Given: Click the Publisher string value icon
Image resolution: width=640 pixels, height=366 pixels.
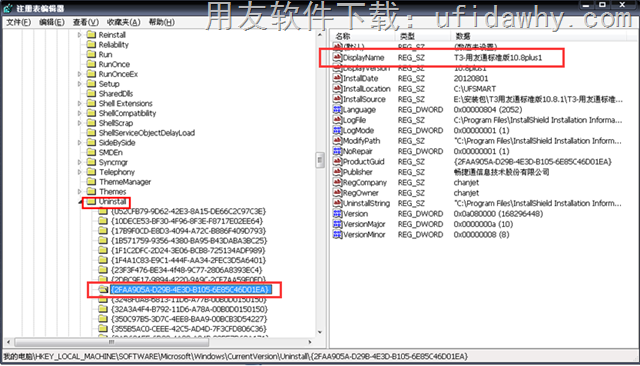Looking at the screenshot, I should tap(337, 172).
